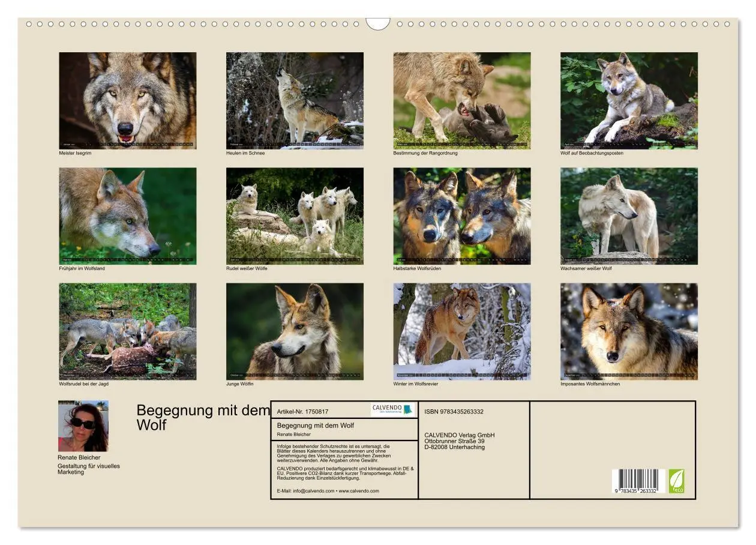Click the Halbstarke Wolfsrüden photo

pos(462,216)
